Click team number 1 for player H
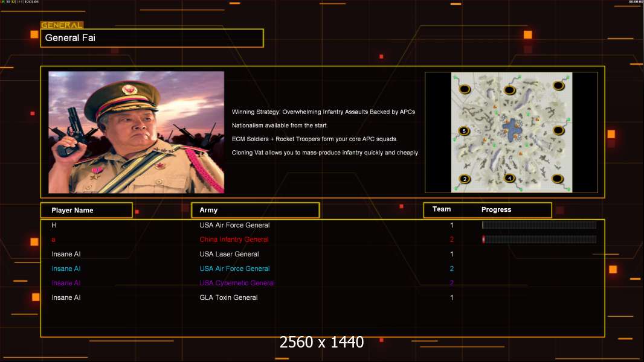The width and height of the screenshot is (644, 362). tap(452, 225)
